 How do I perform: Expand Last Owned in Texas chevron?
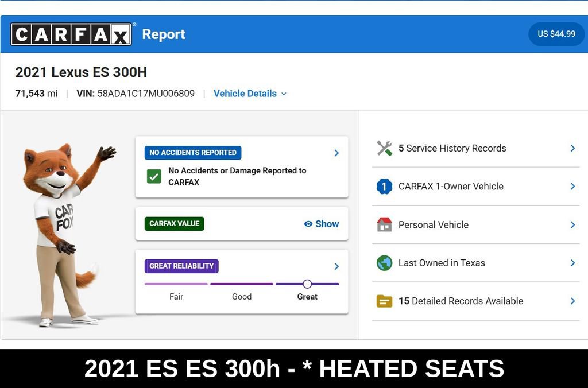click(x=572, y=263)
